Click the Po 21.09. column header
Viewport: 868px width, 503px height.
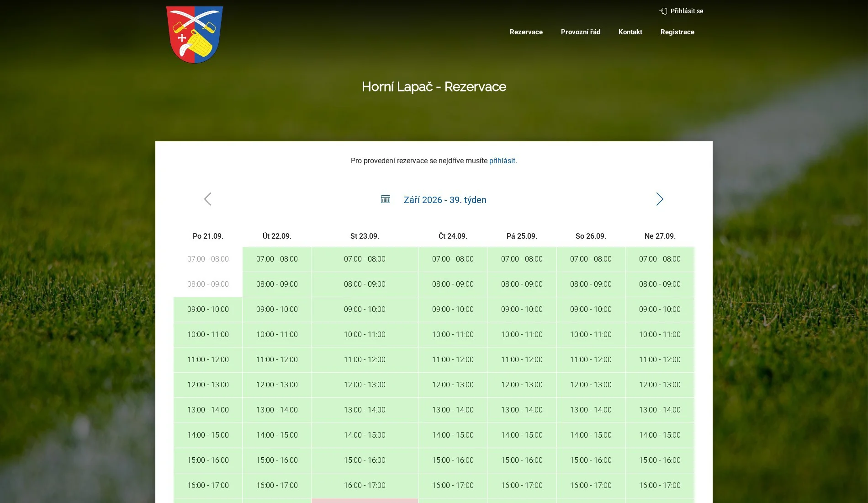[208, 236]
